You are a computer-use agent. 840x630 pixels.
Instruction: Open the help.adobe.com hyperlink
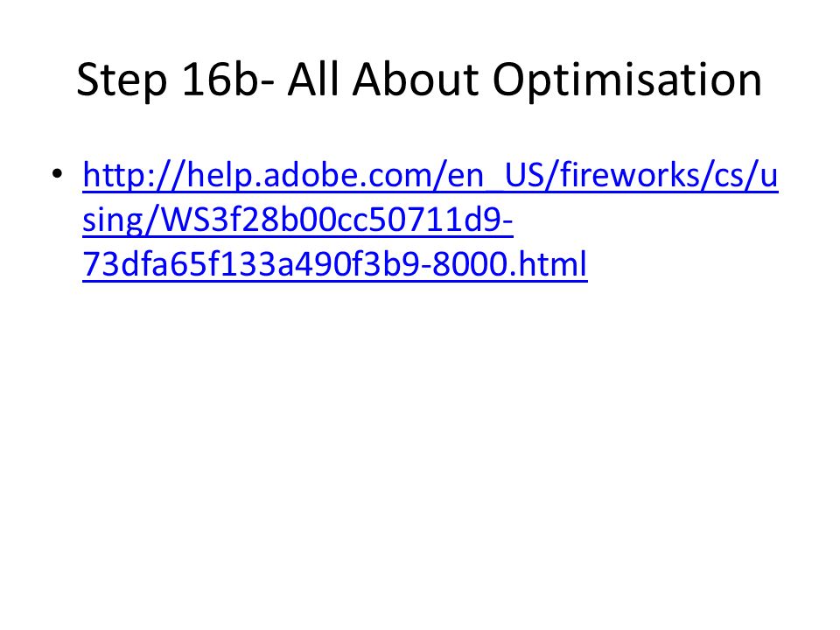pyautogui.click(x=430, y=220)
